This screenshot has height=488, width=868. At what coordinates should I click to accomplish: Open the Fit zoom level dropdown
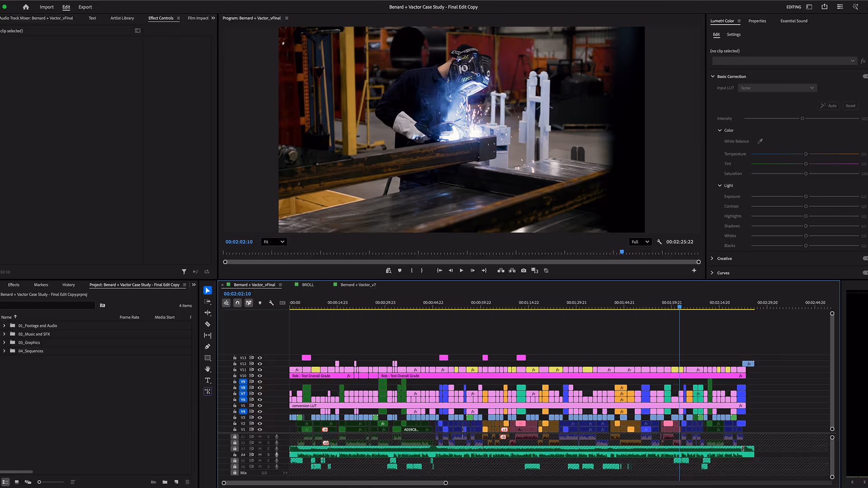click(x=274, y=242)
